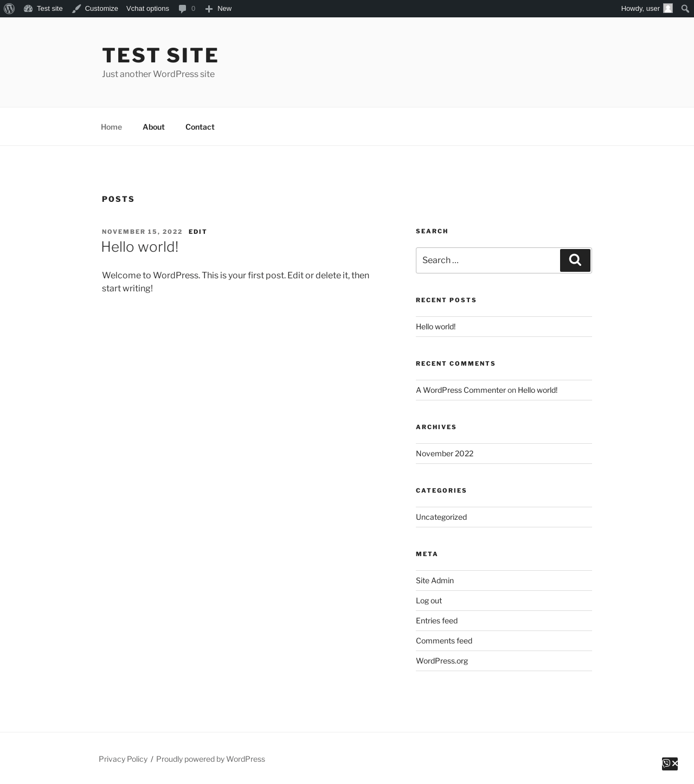Open the Howdy, user account menu
Viewport: 694px width, 784px height.
click(640, 9)
